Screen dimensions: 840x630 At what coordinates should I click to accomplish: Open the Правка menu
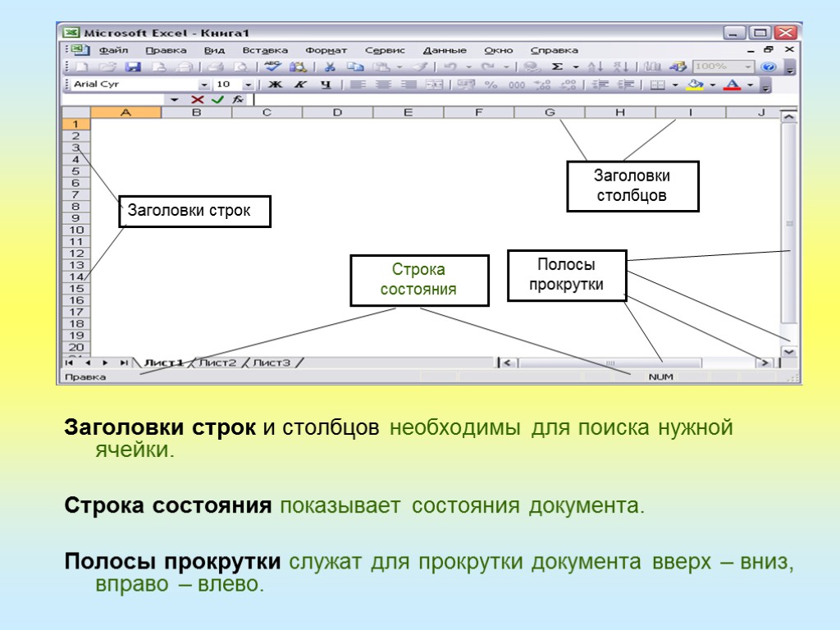click(166, 50)
